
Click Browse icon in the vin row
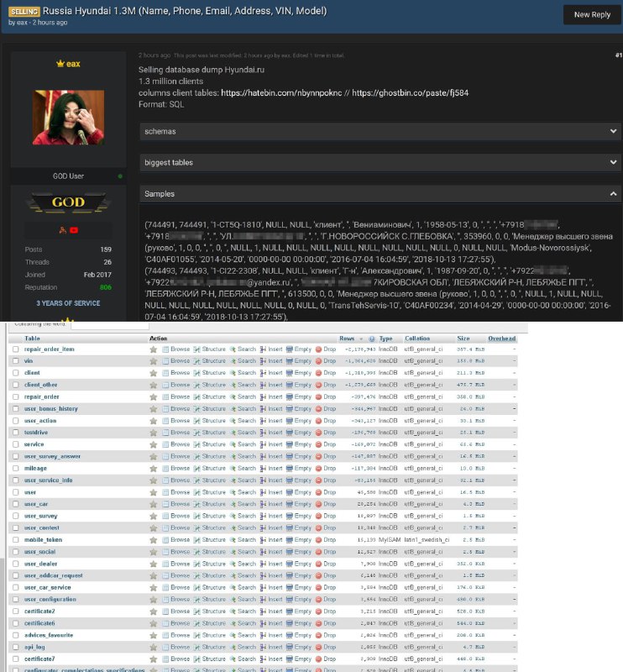click(166, 360)
